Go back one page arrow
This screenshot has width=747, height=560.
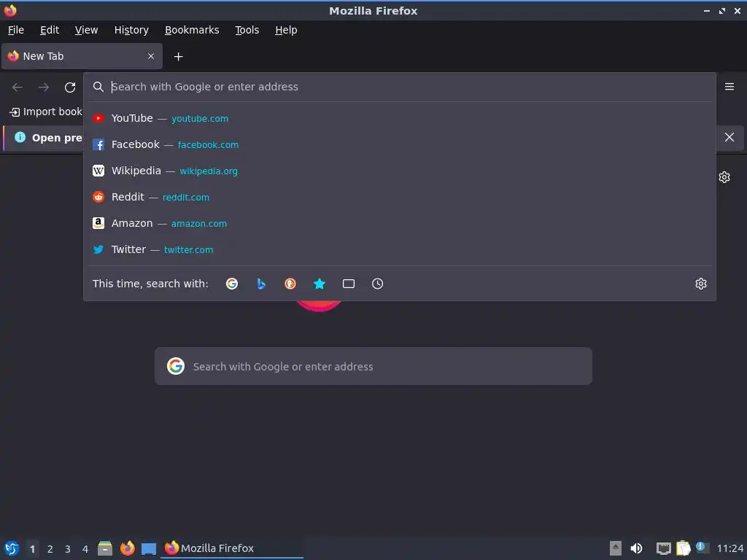pos(18,87)
